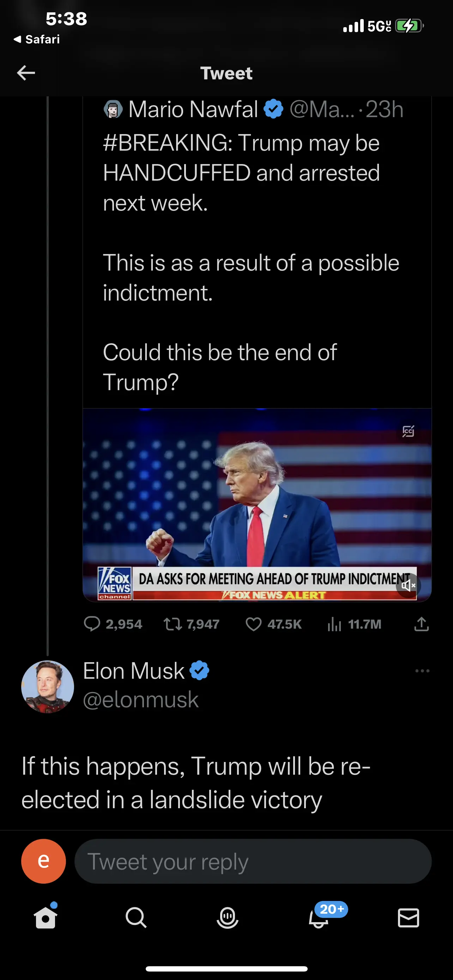
Task: Open the @elonmusk handle profile
Action: click(x=141, y=700)
